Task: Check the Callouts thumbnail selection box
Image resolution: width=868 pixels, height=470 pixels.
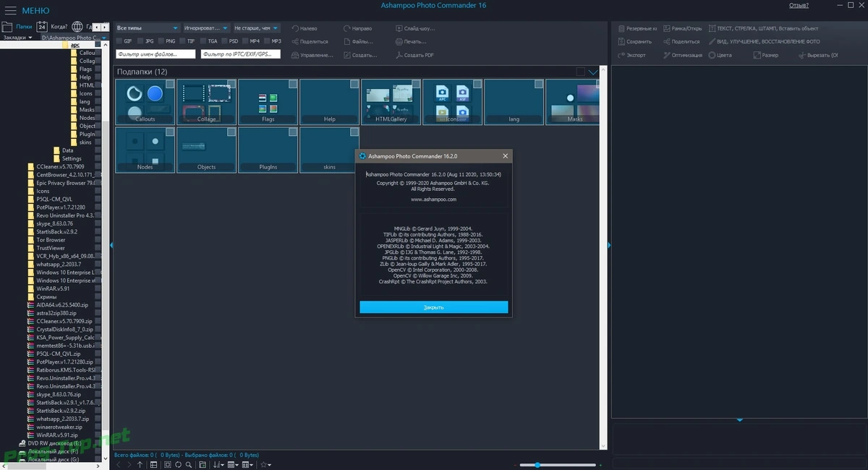Action: pos(169,85)
